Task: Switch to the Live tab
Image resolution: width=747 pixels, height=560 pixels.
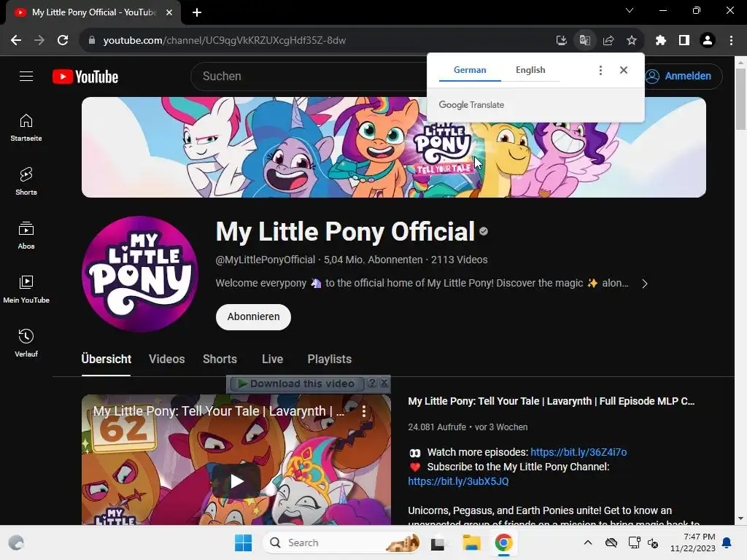Action: pyautogui.click(x=273, y=359)
